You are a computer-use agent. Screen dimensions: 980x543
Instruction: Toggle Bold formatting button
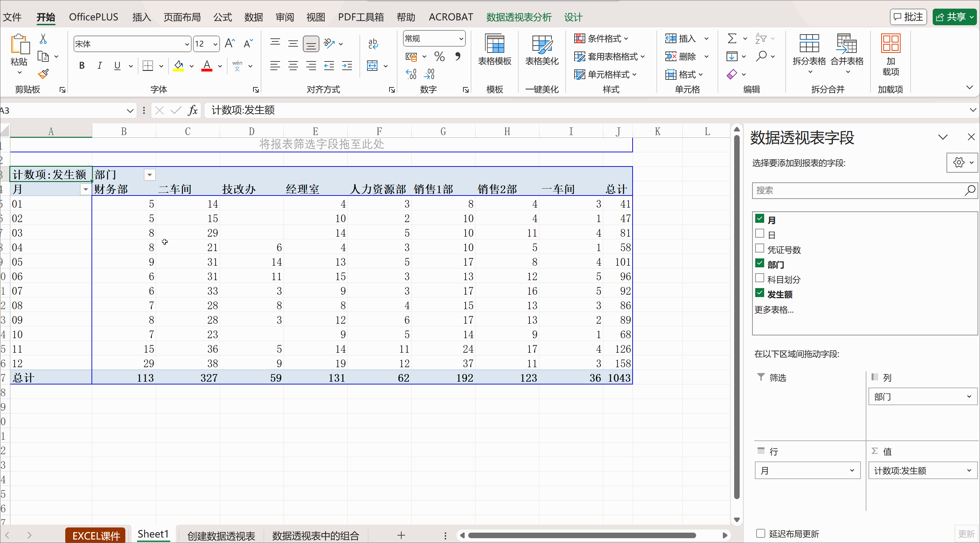click(81, 65)
